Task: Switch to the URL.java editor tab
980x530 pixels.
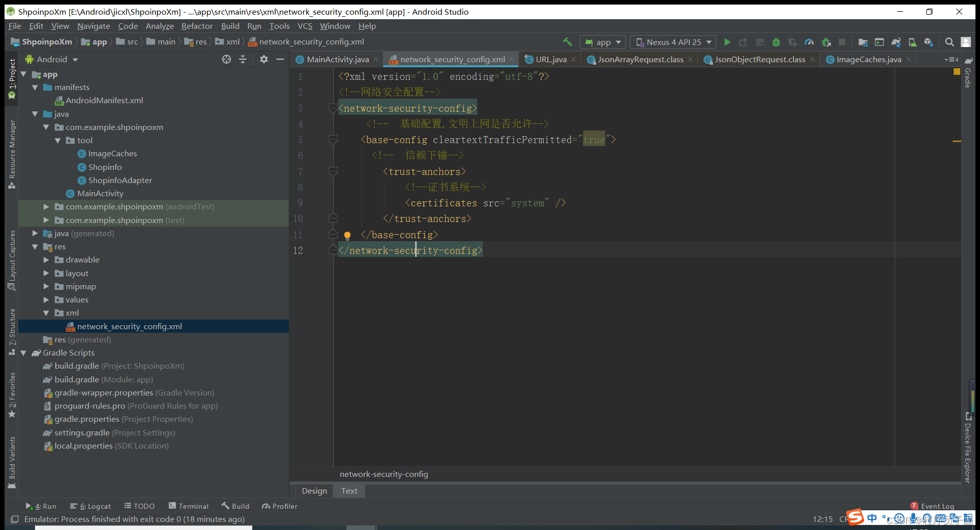Action: 550,59
